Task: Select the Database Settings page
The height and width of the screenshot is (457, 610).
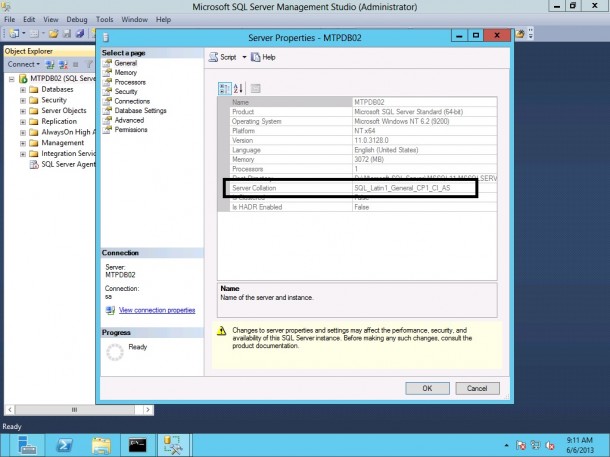Action: tap(140, 111)
